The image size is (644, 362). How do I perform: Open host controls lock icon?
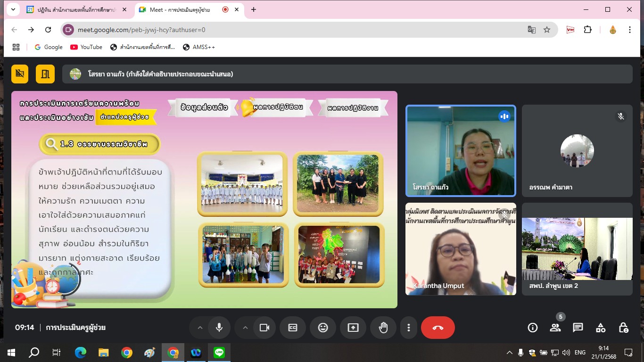(x=623, y=328)
